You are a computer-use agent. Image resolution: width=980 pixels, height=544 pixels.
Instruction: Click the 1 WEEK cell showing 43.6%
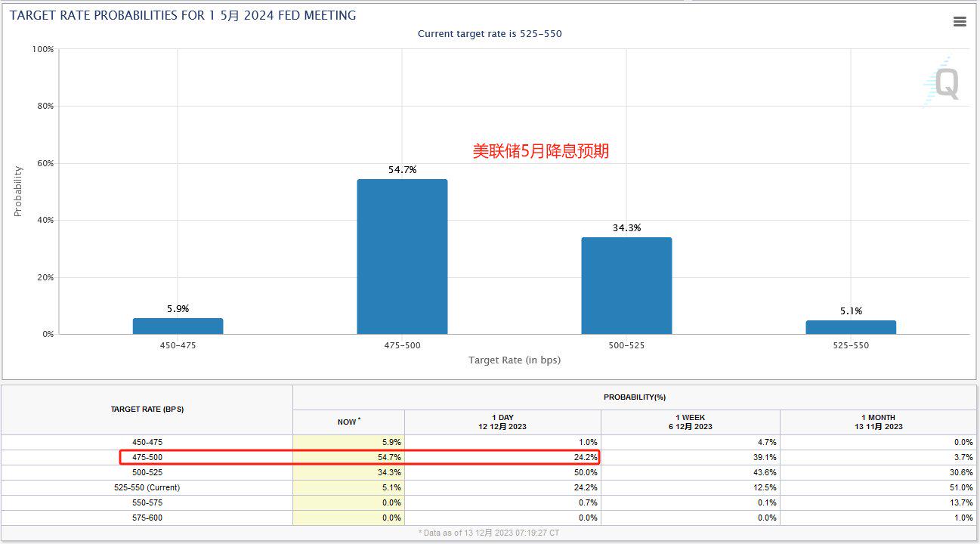[x=691, y=472]
